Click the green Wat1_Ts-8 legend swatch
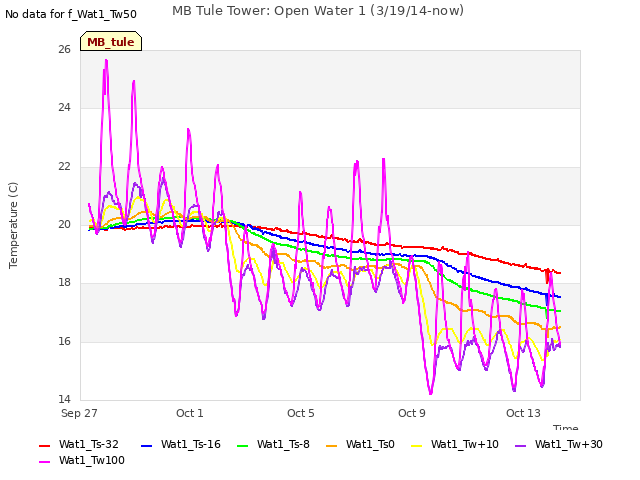The image size is (640, 480). point(242,446)
